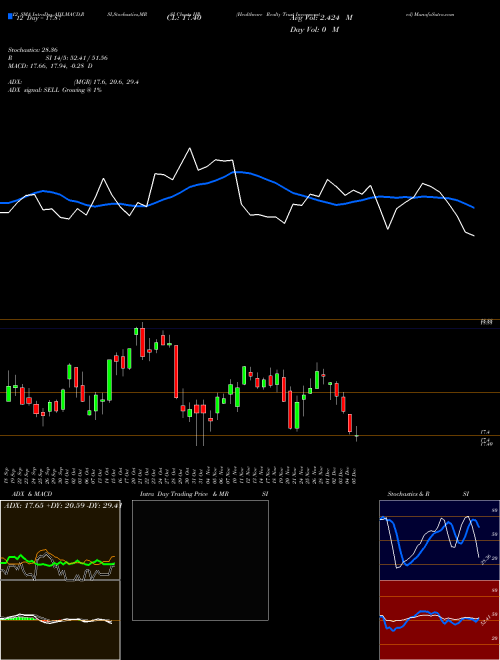500x660 pixels.
Task: Click the 'ADX: 17.65 +DY: 20.59 -DY: 29.41' readout
Action: 62,505
